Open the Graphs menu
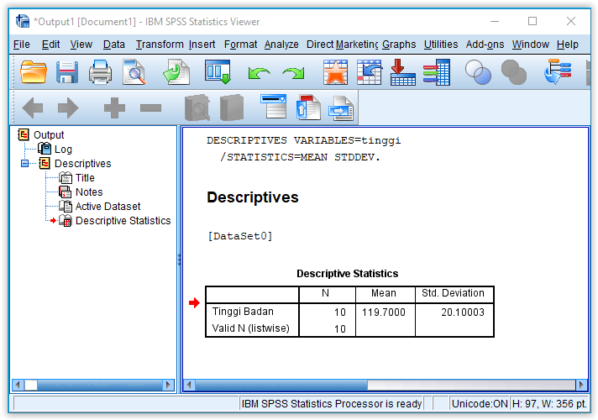The height and width of the screenshot is (420, 598). 399,45
